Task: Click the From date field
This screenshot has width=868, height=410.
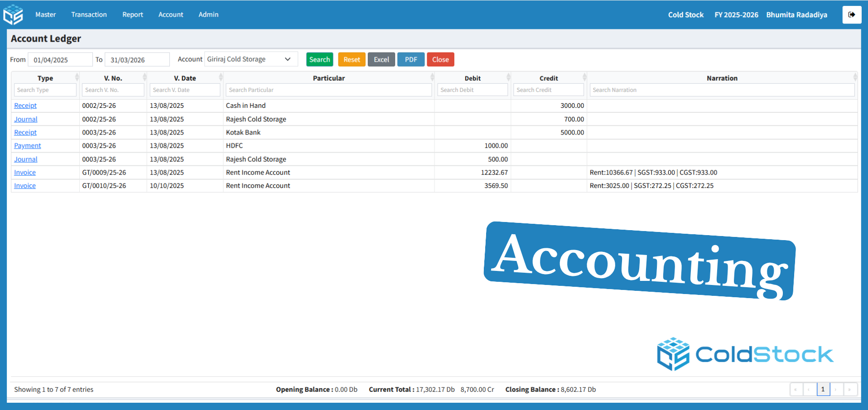Action: 60,59
